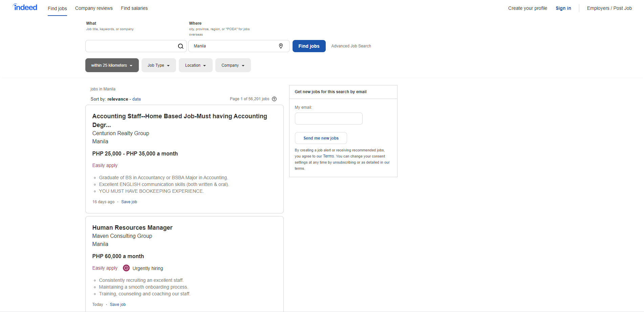
Task: Click Get new jobs for this search by email heading
Action: [330, 92]
